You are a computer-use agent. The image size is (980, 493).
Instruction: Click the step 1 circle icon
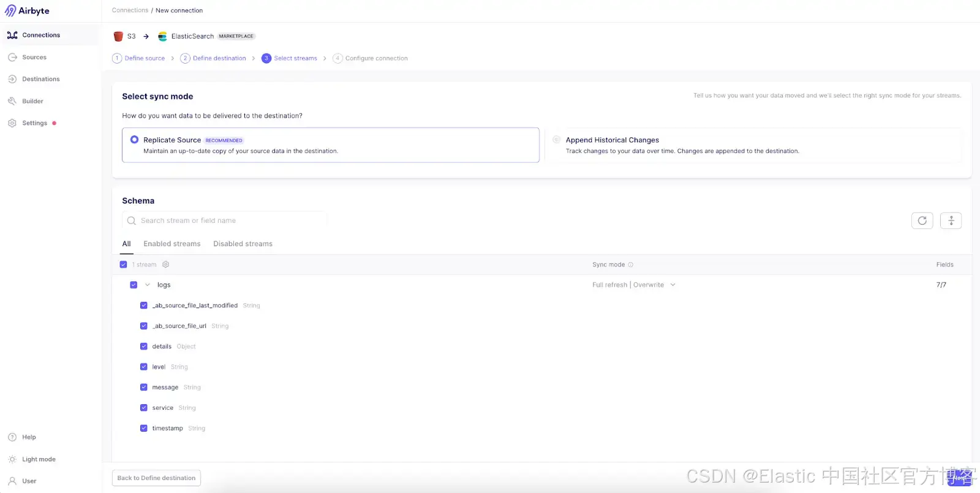coord(117,58)
